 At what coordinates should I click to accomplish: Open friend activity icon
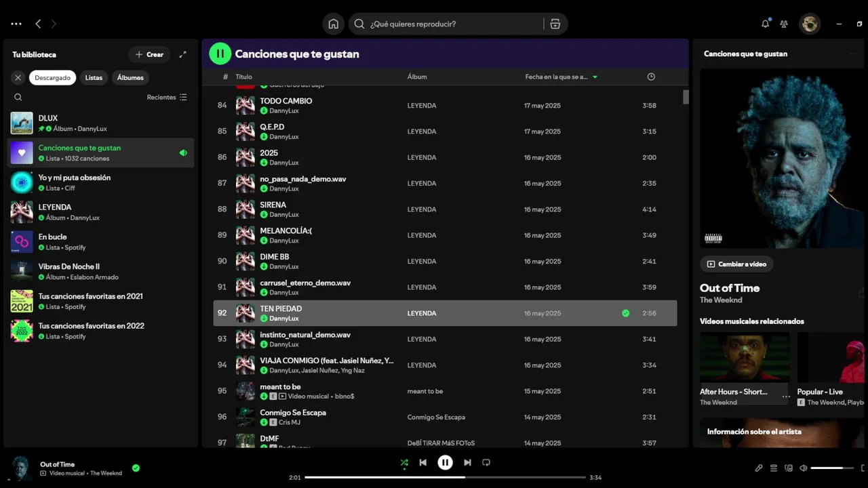[x=784, y=24]
